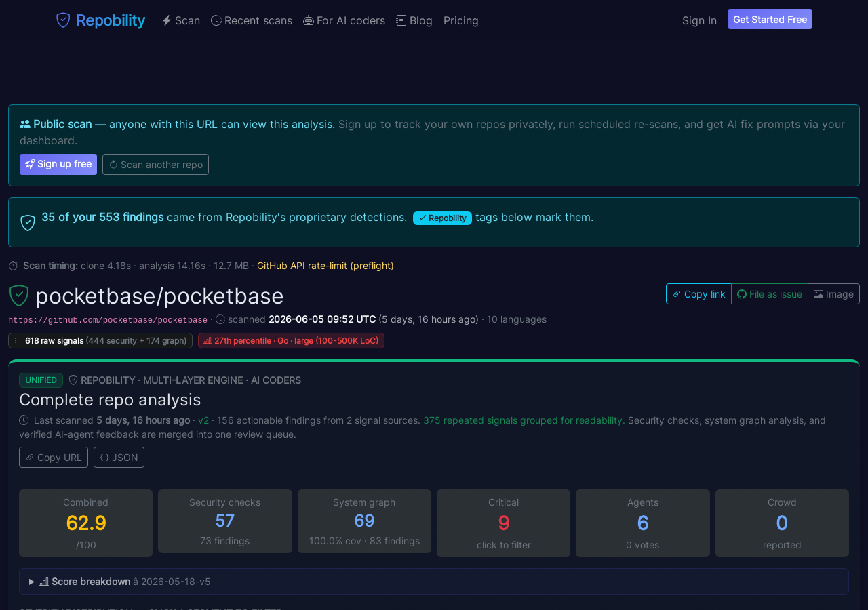This screenshot has width=868, height=610.
Task: Click the 27th percentile Go badge
Action: pos(291,340)
